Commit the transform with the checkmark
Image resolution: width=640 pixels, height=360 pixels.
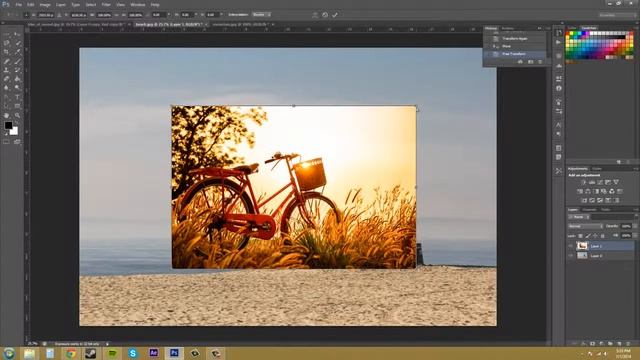click(335, 15)
